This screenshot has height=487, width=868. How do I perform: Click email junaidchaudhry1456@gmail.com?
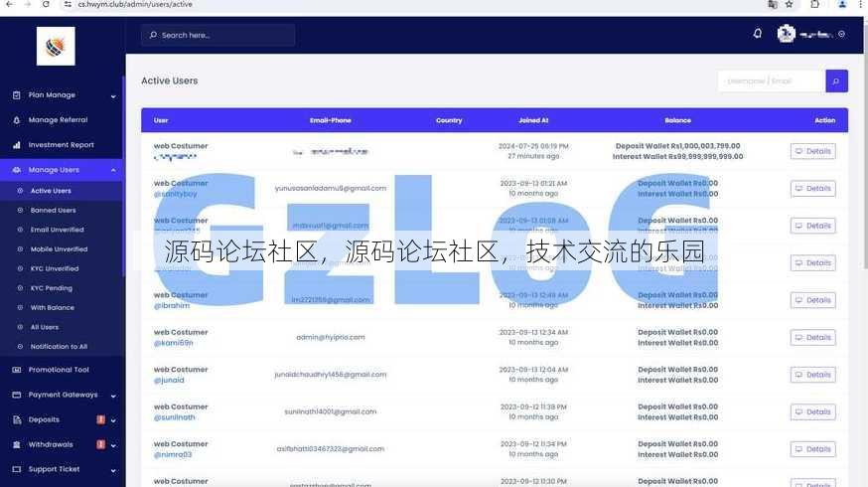(331, 375)
